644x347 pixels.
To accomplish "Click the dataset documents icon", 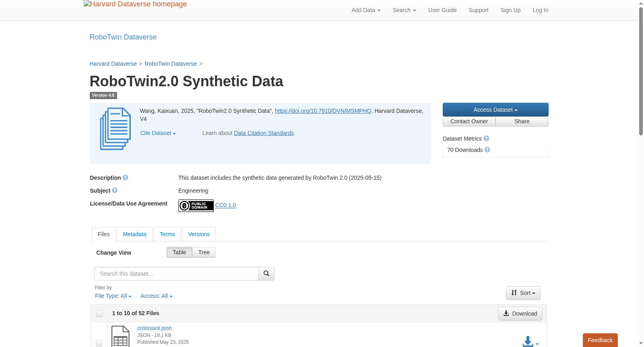I will click(116, 129).
